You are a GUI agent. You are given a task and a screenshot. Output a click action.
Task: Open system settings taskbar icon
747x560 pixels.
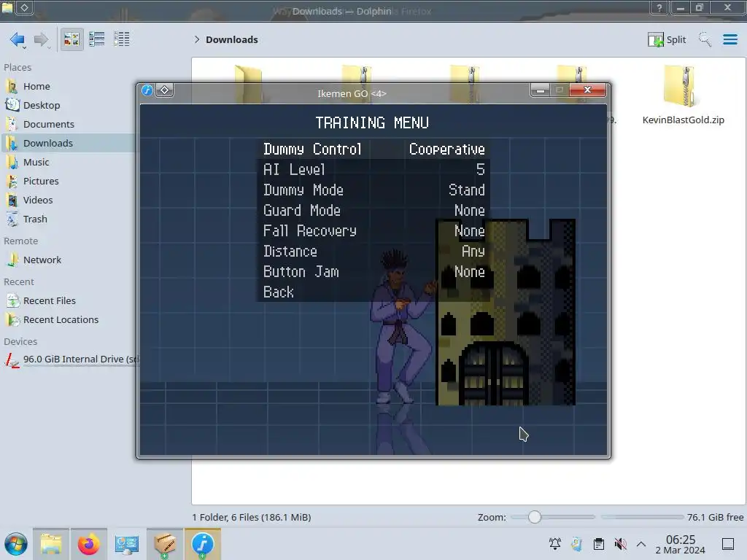coord(127,544)
